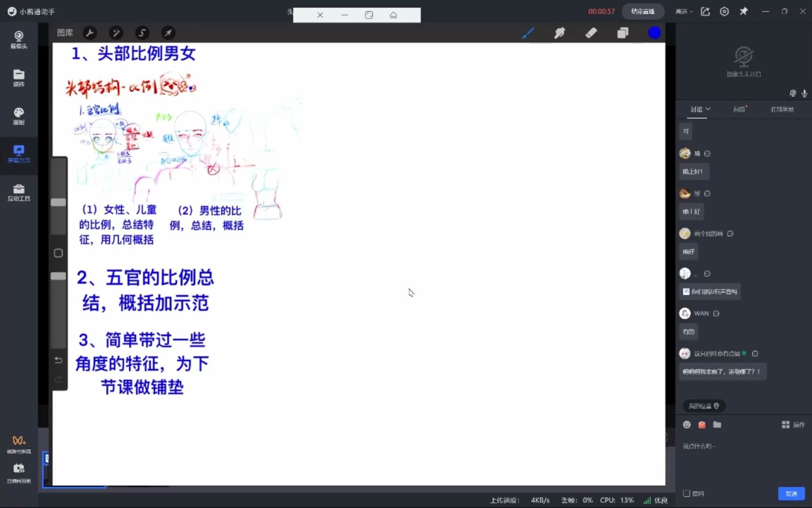Click the chat message 晚上好!

click(694, 172)
